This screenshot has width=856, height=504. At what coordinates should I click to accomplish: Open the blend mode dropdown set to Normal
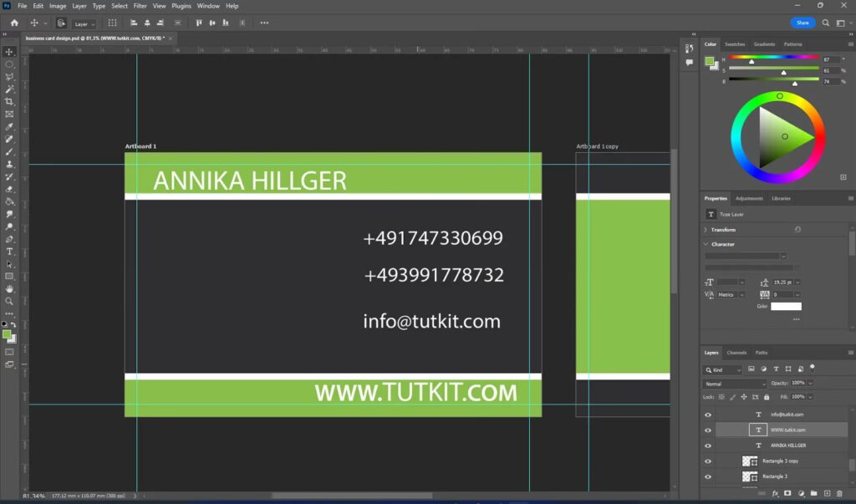[x=735, y=384]
